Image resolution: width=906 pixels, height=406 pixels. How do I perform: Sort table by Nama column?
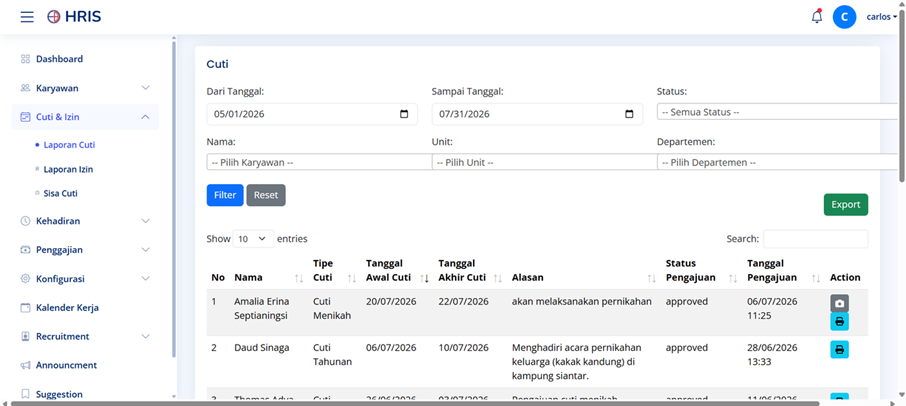[299, 278]
